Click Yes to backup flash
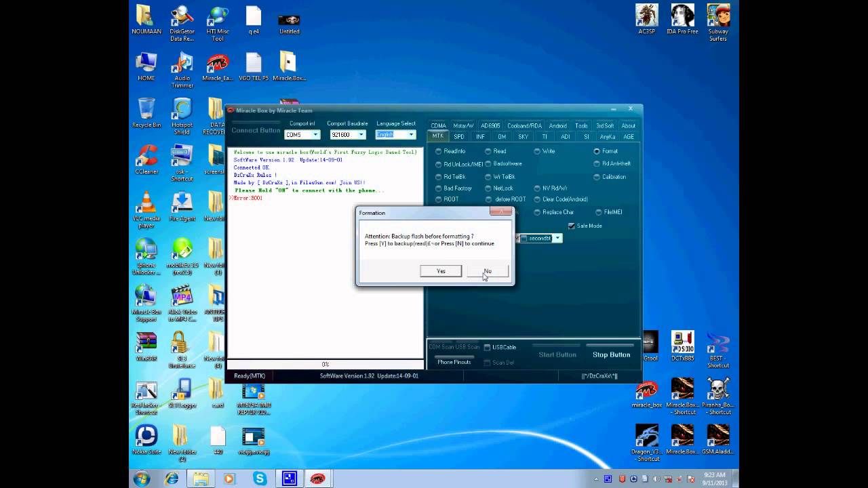This screenshot has height=488, width=868. tap(441, 271)
